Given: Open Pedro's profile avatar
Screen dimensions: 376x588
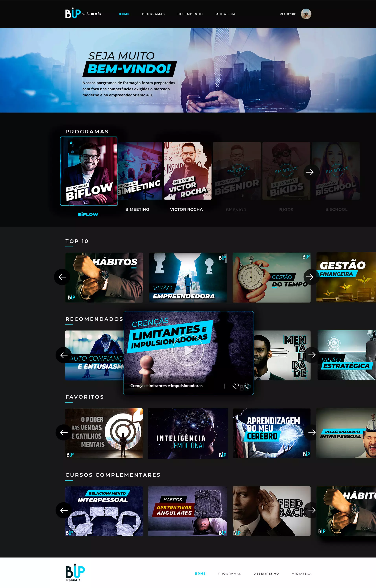Looking at the screenshot, I should click(x=306, y=14).
